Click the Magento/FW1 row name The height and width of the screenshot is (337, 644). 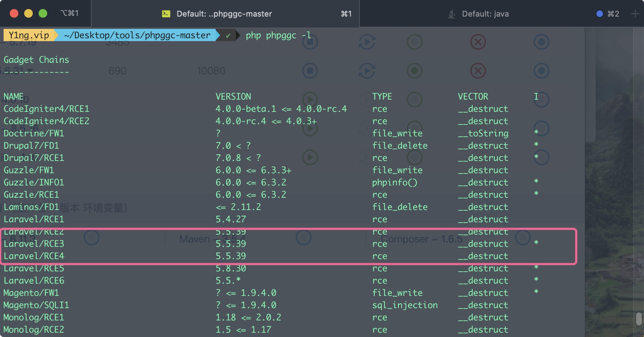[x=31, y=293]
